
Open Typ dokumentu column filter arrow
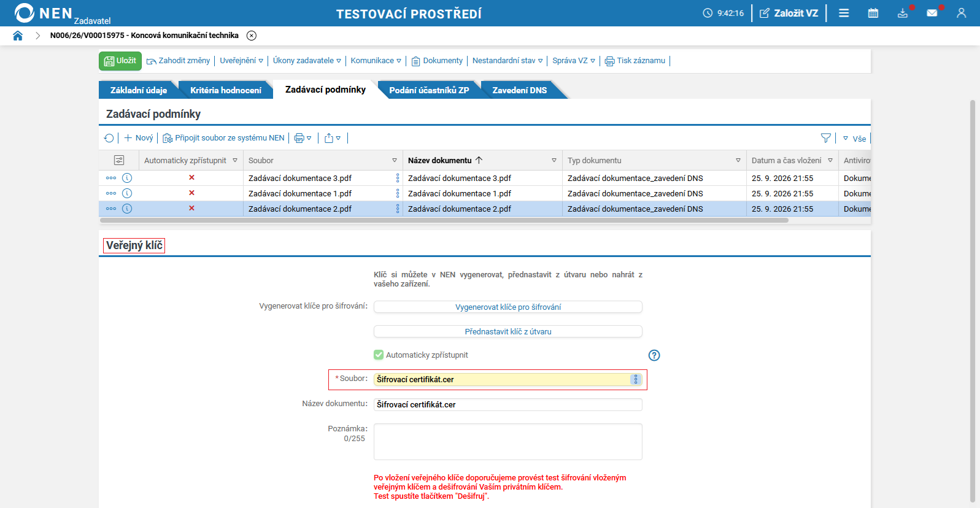[x=738, y=160]
